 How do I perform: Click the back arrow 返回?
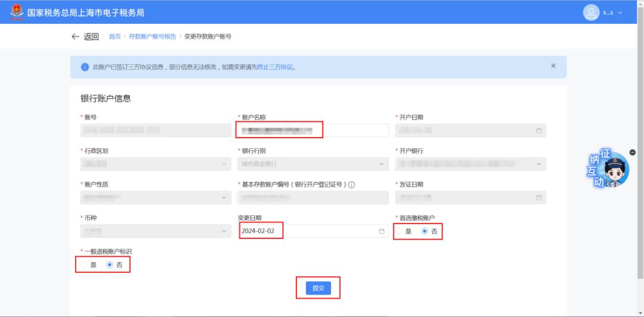(x=85, y=37)
